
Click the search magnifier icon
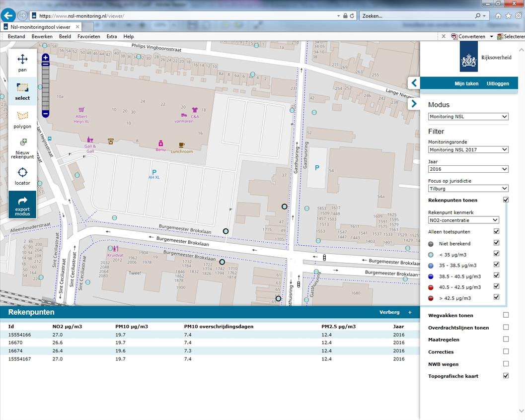click(x=478, y=16)
